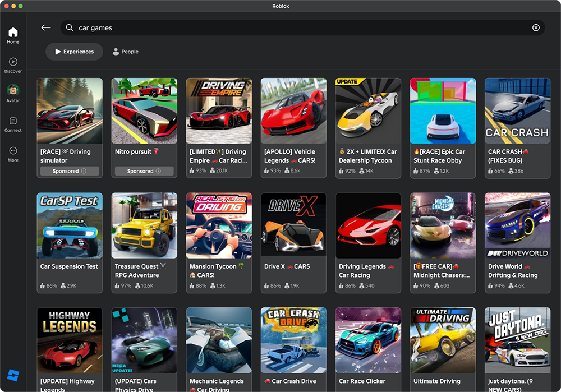Open the Car Race Clicker thumbnail
The width and height of the screenshot is (561, 392).
coord(368,340)
